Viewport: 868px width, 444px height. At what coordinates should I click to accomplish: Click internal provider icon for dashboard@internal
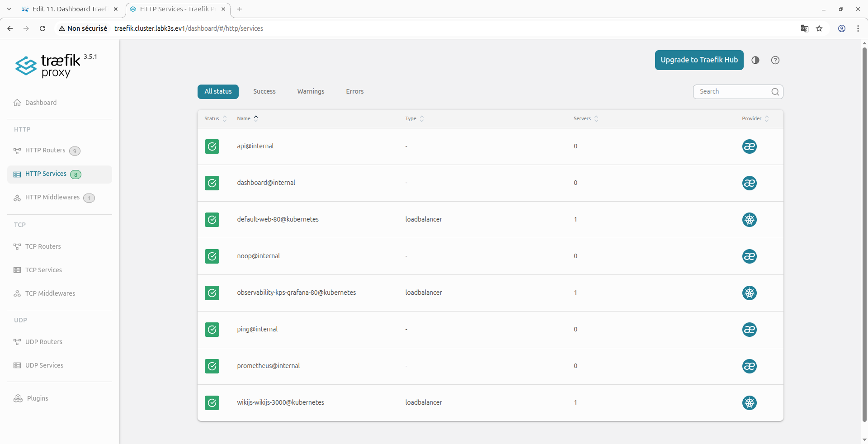point(750,183)
